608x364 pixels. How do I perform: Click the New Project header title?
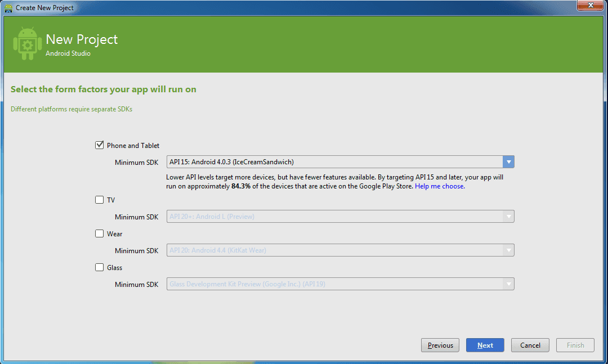(x=82, y=39)
